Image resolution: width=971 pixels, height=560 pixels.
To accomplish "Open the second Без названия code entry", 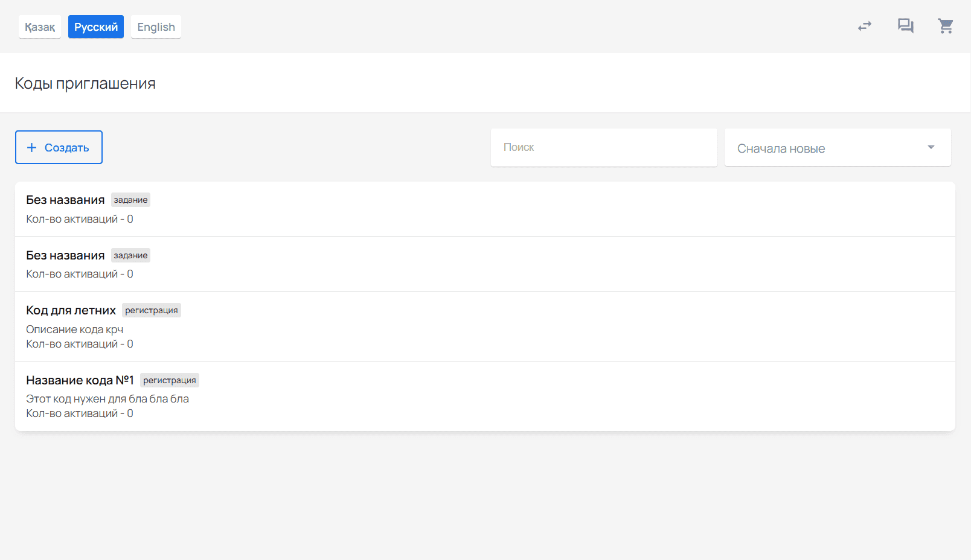I will coord(485,264).
